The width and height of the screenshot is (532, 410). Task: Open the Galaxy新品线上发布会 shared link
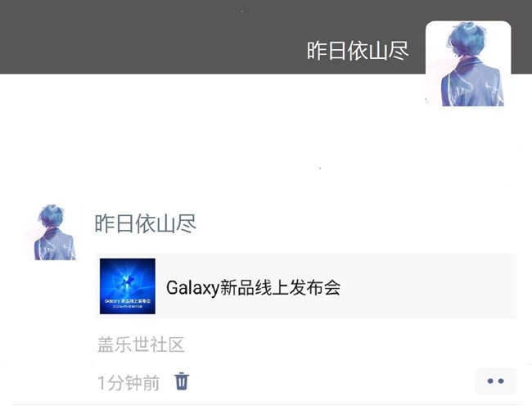(x=253, y=287)
